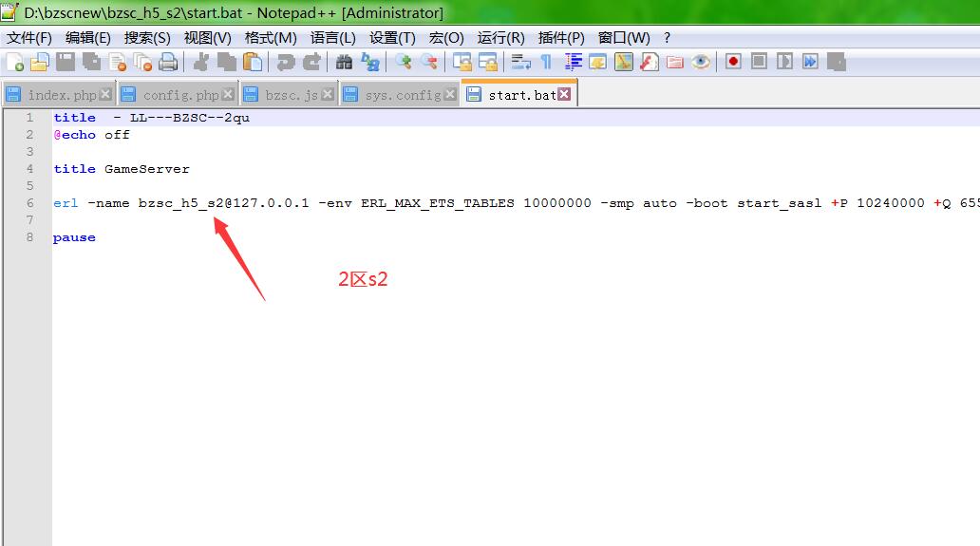Close the start.bat tab
The width and height of the screenshot is (980, 546).
pos(564,95)
